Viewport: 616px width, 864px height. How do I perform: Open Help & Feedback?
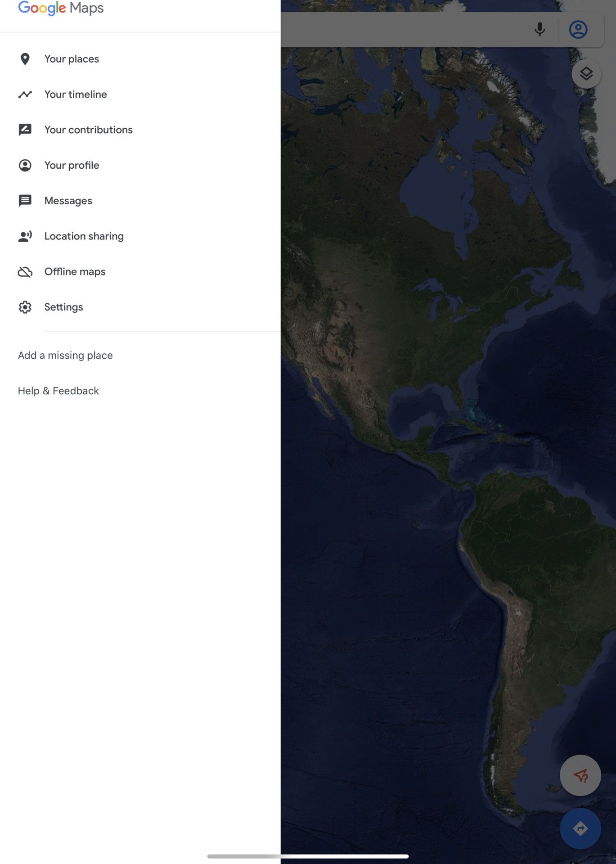[x=58, y=391]
